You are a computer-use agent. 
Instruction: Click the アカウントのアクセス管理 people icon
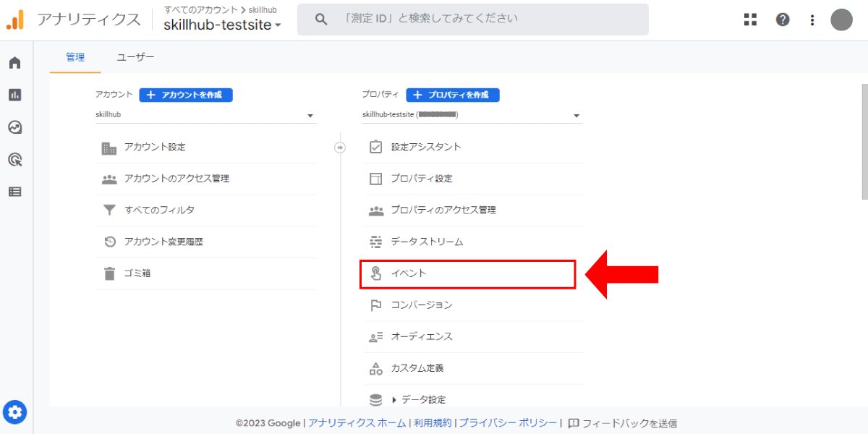109,179
